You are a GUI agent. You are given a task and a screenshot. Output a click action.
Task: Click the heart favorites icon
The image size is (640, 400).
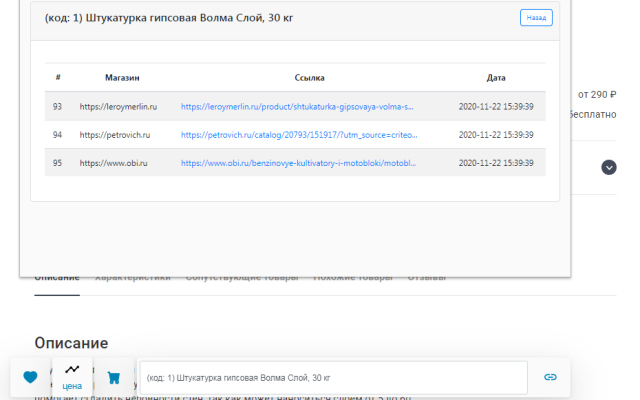point(30,377)
